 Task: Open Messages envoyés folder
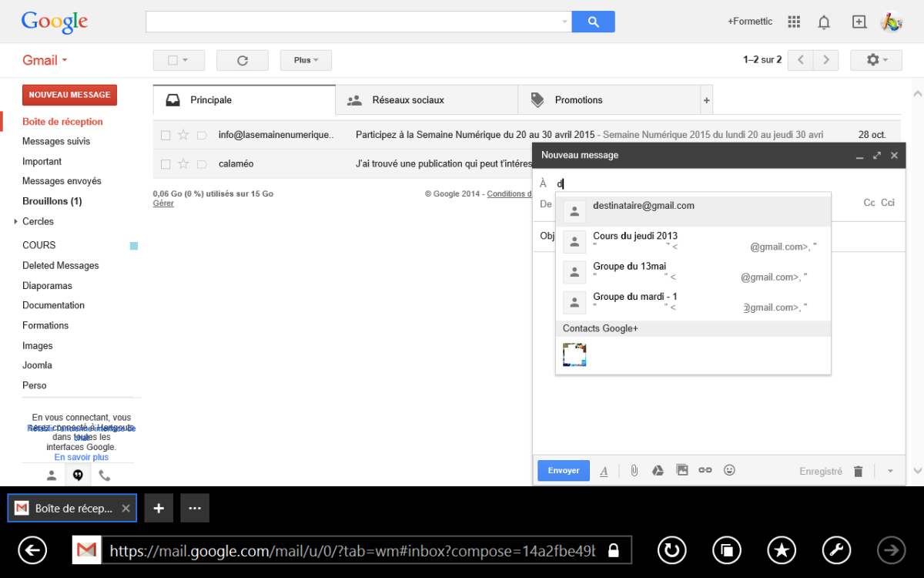(62, 181)
